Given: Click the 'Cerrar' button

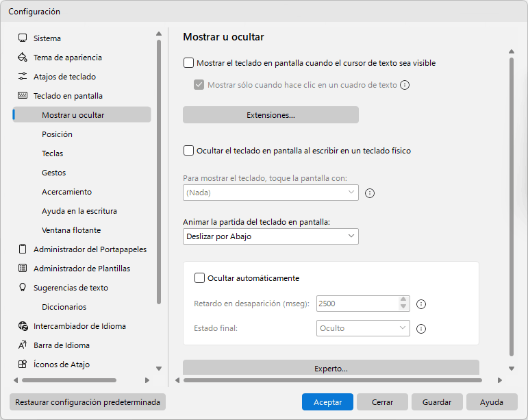Looking at the screenshot, I should click(382, 402).
